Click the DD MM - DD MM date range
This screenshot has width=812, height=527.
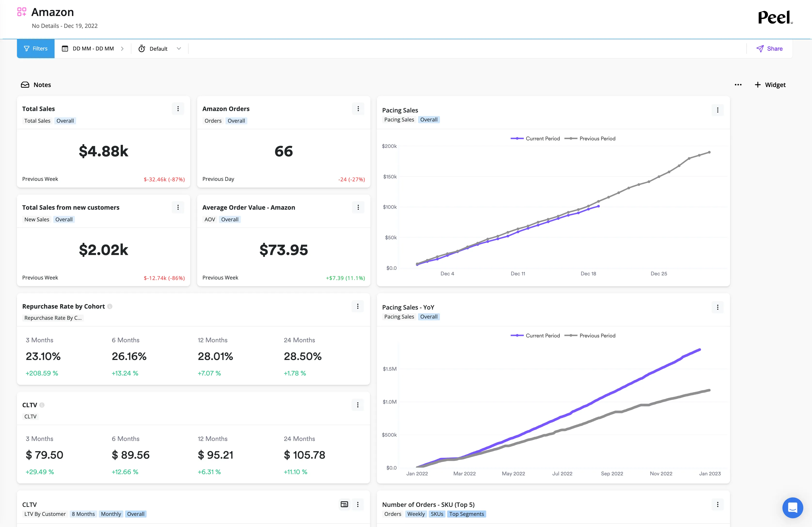93,48
